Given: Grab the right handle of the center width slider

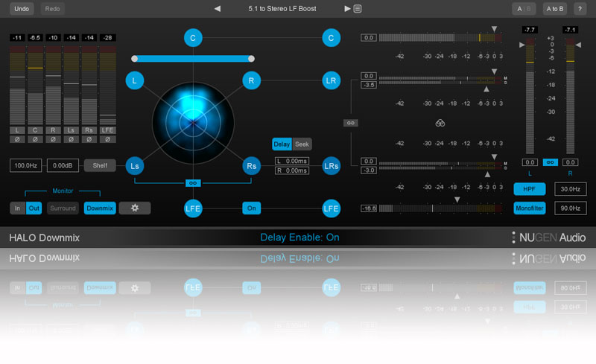Looking at the screenshot, I should click(x=251, y=58).
